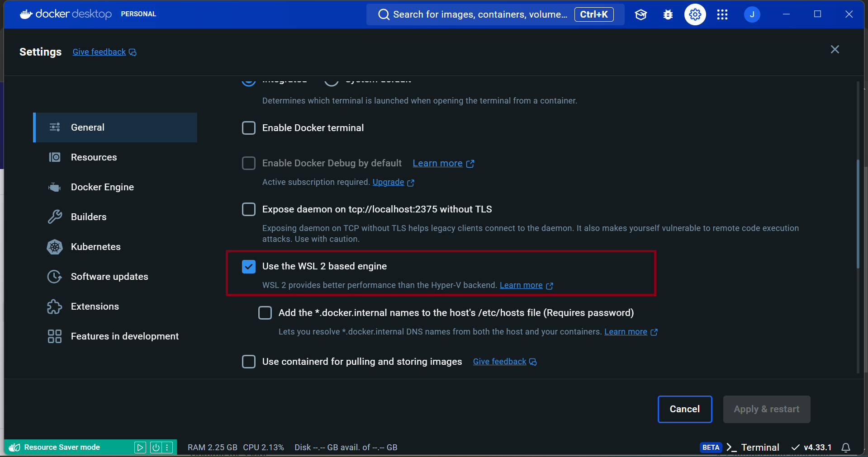Open notifications bell in status bar
The height and width of the screenshot is (457, 868).
click(845, 448)
